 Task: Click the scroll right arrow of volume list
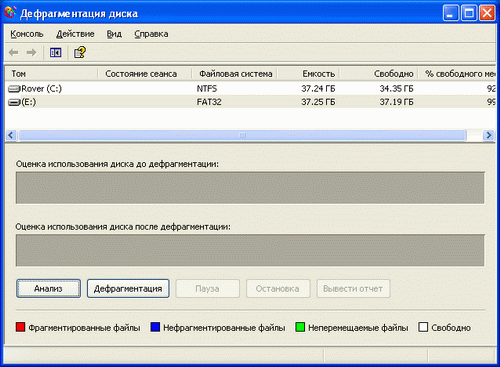489,135
